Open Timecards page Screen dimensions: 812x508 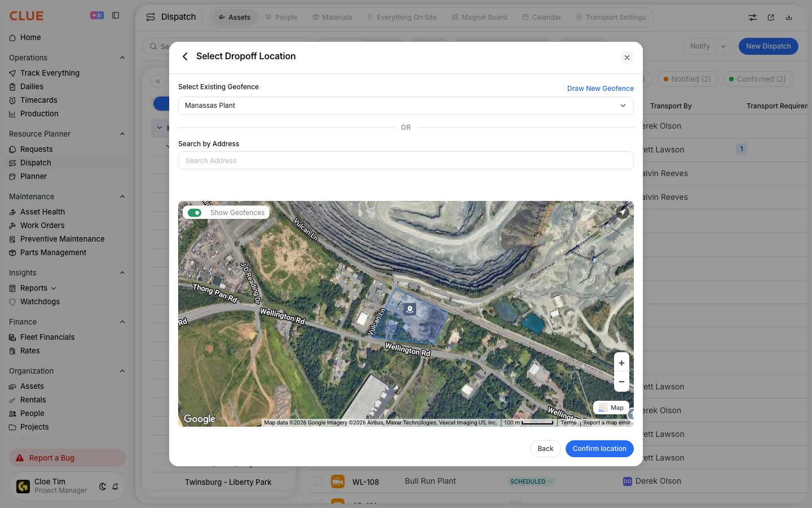pos(38,100)
